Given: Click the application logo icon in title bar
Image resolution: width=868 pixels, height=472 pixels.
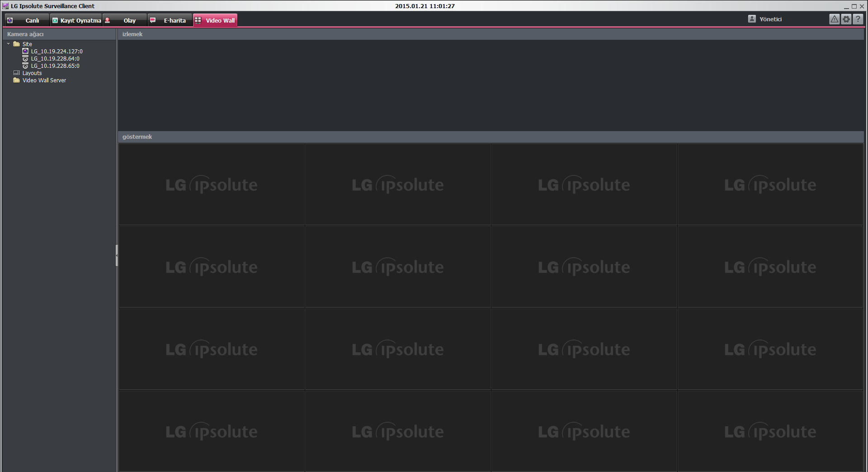Looking at the screenshot, I should coord(5,6).
